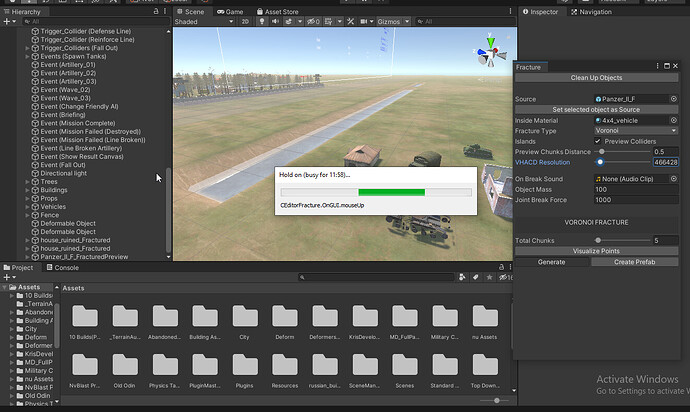690x412 pixels.
Task: Click the Project search field
Action: tap(376, 277)
